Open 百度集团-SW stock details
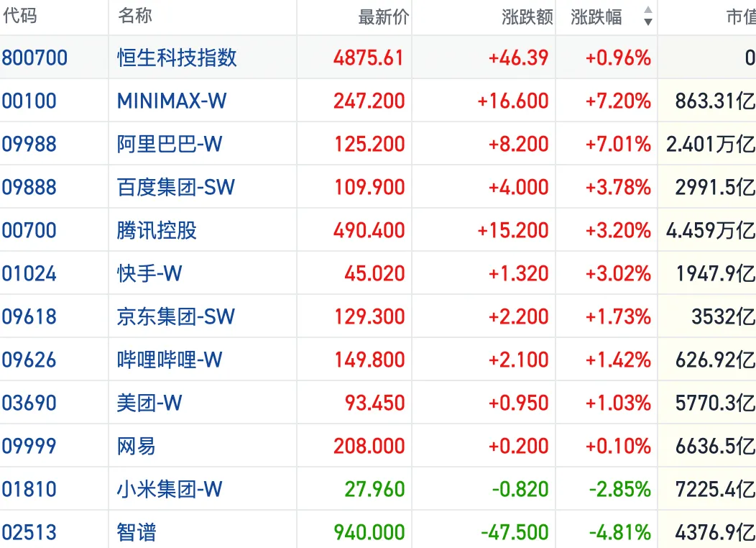 (x=176, y=187)
